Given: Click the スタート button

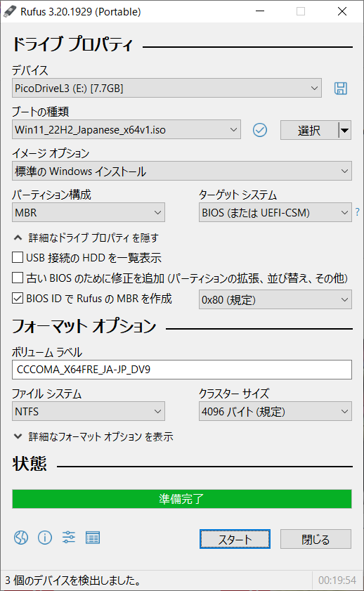Looking at the screenshot, I should point(235,540).
